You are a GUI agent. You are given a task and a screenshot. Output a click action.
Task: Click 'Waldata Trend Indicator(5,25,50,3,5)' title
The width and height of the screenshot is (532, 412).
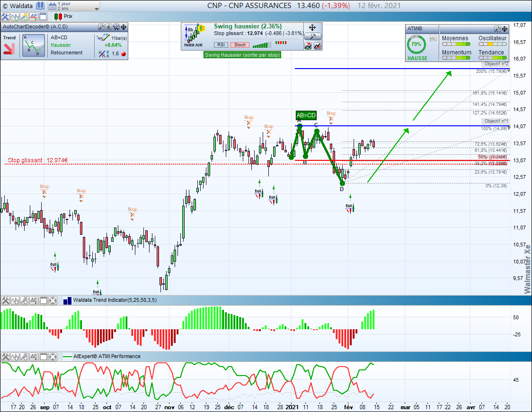[x=115, y=300]
